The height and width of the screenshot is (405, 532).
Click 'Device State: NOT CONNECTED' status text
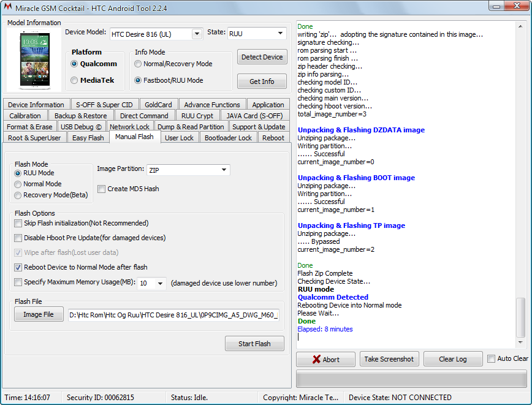tap(400, 398)
